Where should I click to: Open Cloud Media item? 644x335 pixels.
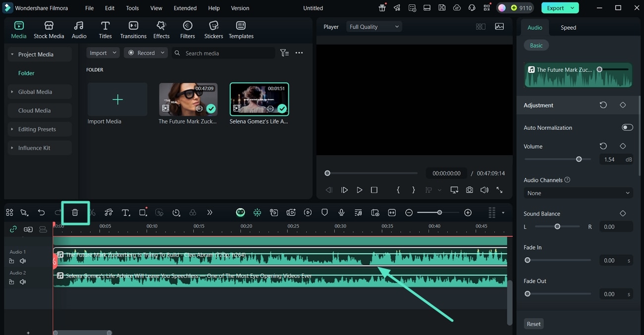click(40, 111)
